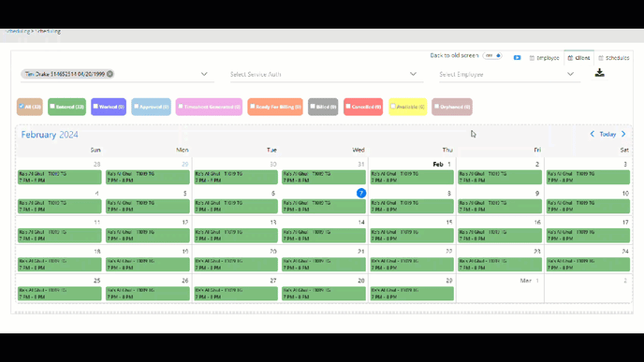Go to next month arrow
The width and height of the screenshot is (644, 362).
pos(623,134)
